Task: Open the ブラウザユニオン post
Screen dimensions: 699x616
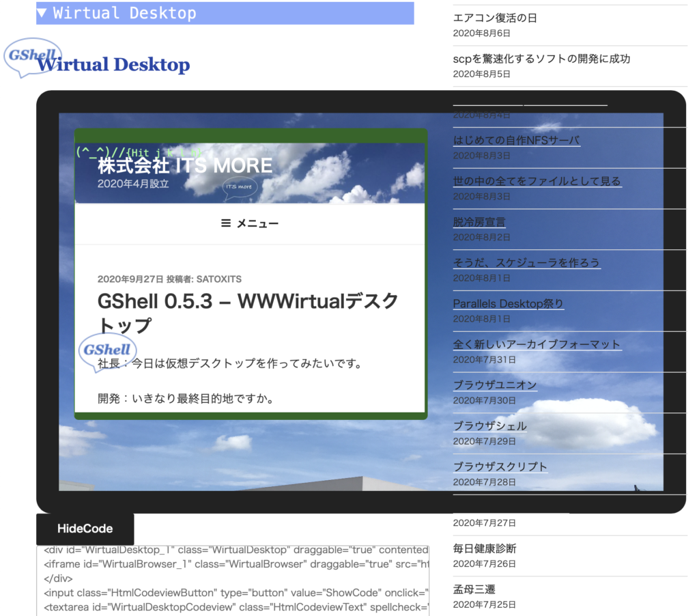Action: pos(495,385)
